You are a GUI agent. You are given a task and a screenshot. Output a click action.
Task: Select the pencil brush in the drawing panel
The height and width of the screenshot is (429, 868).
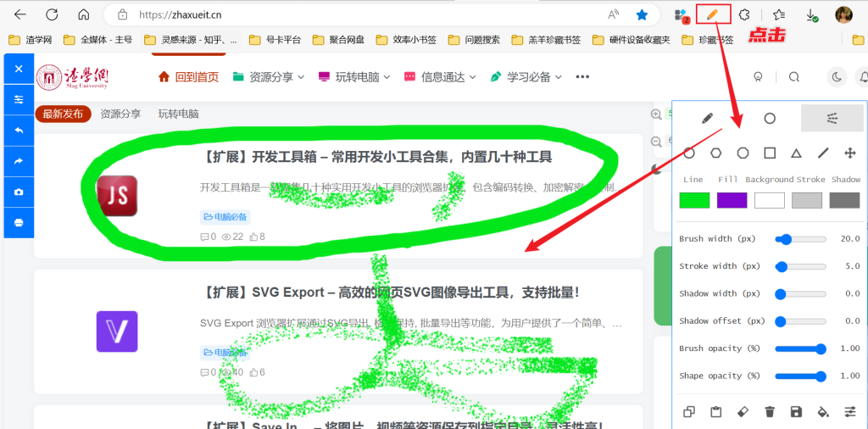pos(707,118)
